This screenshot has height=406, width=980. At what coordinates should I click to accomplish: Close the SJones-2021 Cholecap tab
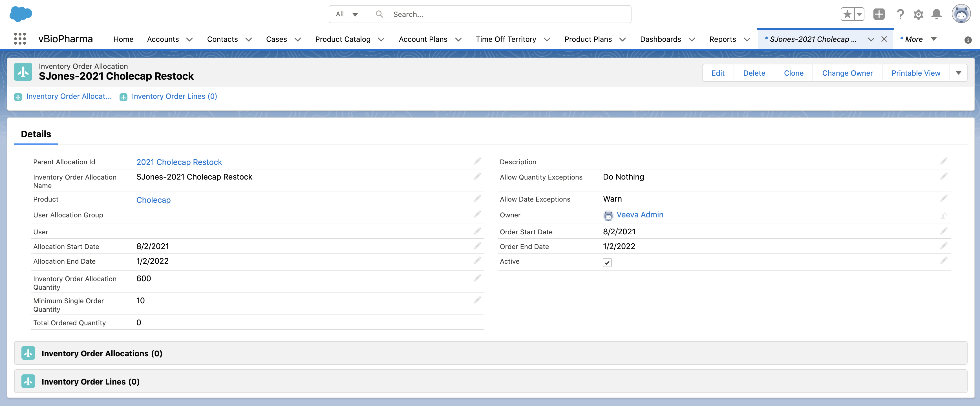(884, 39)
